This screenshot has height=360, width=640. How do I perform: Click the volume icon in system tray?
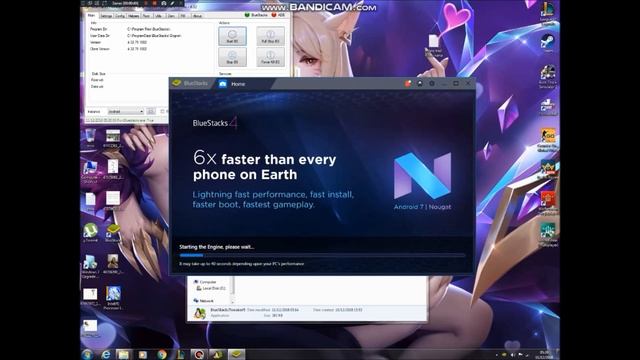[x=513, y=355]
